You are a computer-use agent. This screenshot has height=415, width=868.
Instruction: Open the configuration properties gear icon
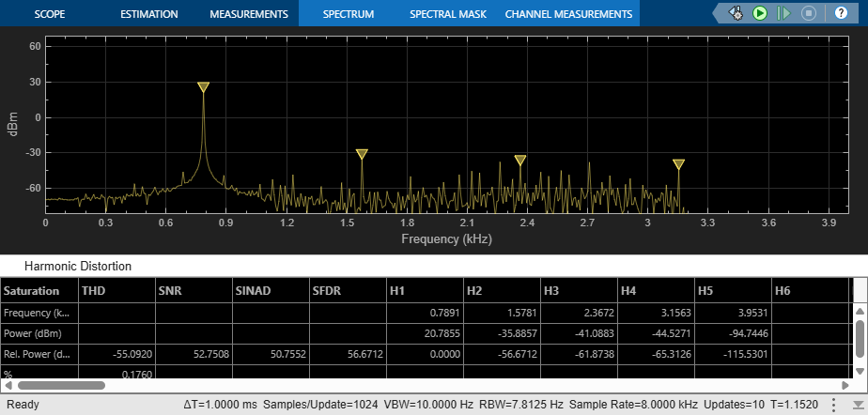[736, 14]
